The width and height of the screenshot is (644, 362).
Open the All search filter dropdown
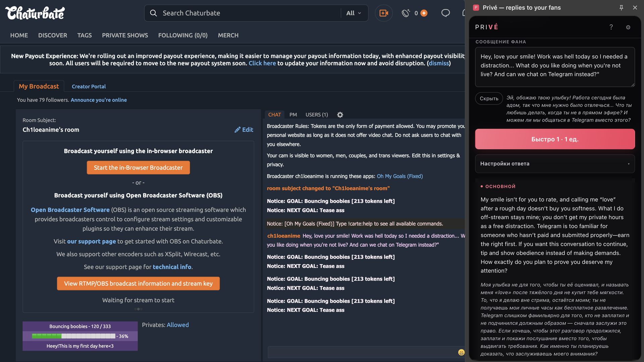(354, 13)
